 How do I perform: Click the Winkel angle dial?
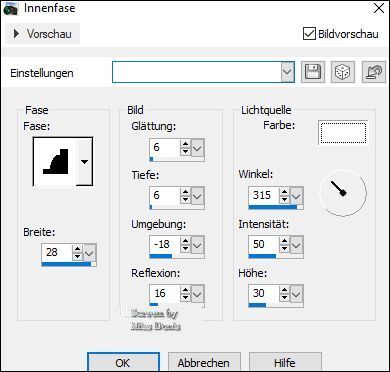tap(343, 192)
